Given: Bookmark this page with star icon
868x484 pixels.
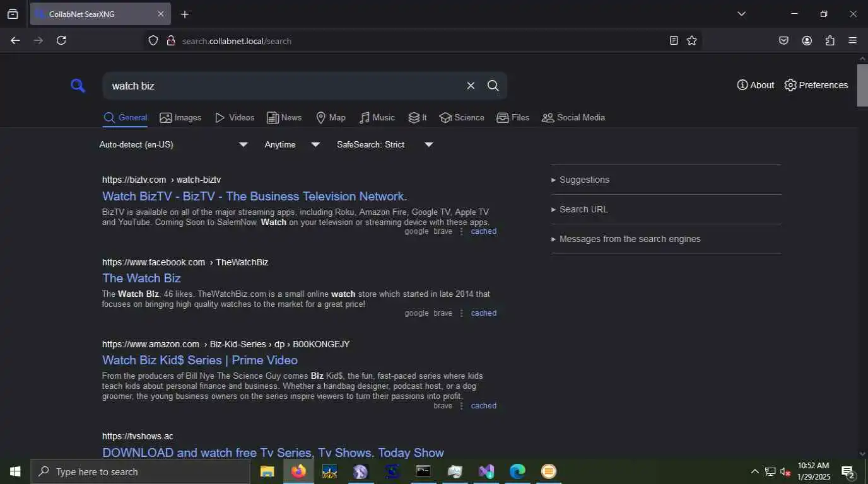Looking at the screenshot, I should pos(692,40).
